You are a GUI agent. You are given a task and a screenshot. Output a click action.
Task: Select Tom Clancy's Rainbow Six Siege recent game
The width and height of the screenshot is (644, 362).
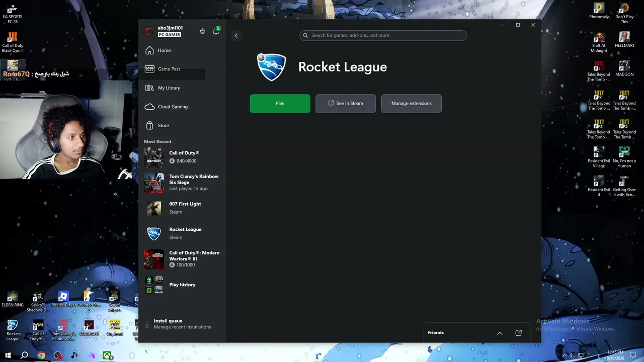182,183
